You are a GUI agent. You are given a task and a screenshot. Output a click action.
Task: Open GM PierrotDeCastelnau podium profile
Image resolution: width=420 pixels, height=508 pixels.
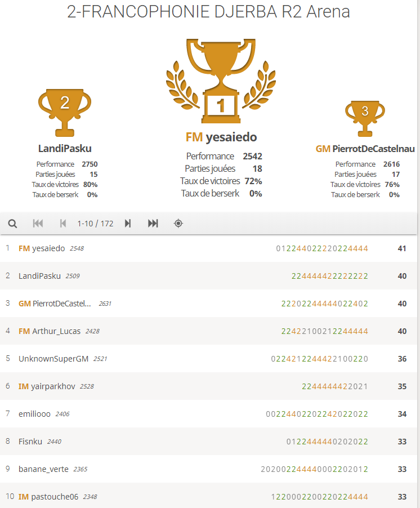[x=365, y=149]
